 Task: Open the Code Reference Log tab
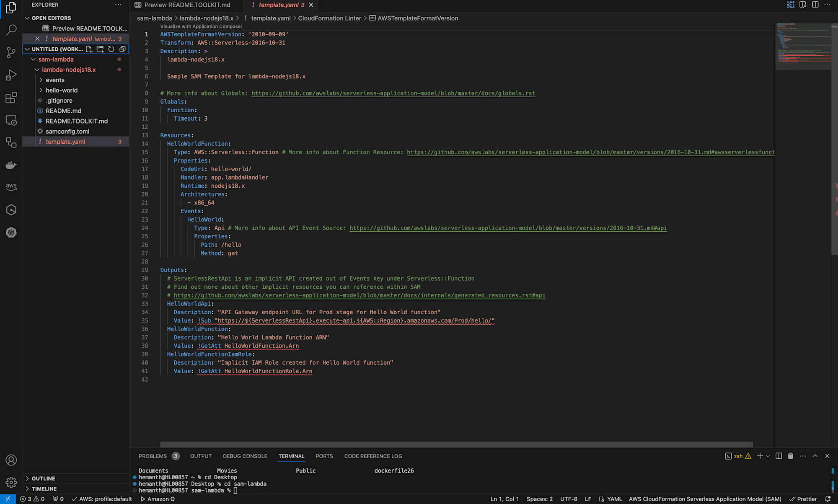[373, 456]
